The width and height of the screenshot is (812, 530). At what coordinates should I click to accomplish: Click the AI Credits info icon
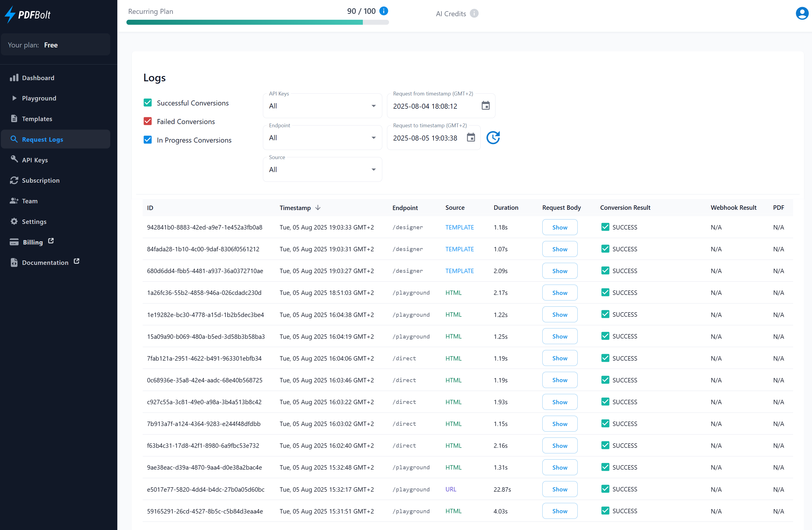[474, 14]
